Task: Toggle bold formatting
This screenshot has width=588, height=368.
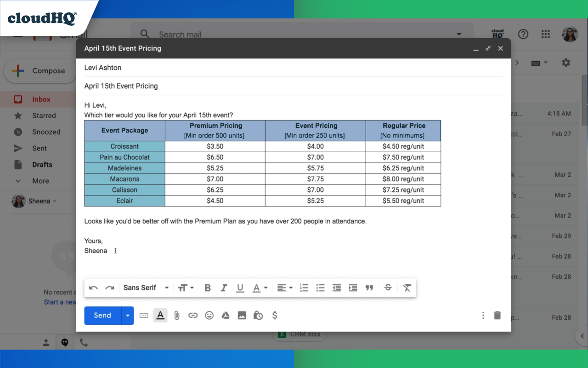Action: 207,287
